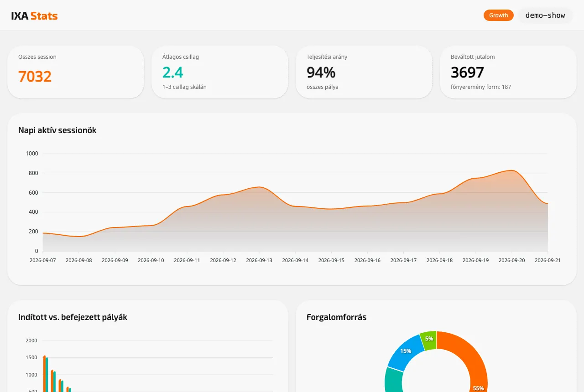Click the 2026-09-11 axis label
The image size is (584, 392).
[x=187, y=260]
